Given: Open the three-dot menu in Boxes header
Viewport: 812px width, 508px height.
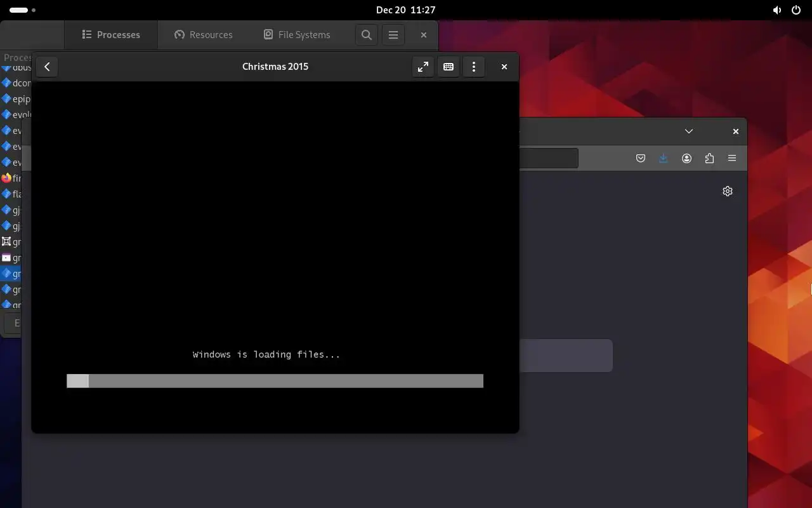Looking at the screenshot, I should click(474, 67).
